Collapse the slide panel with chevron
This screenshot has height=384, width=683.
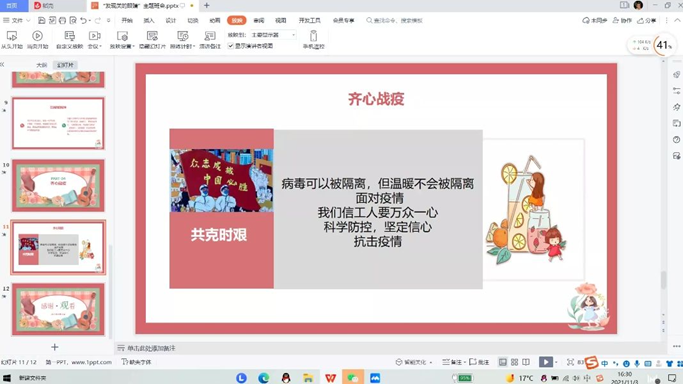[x=2, y=64]
